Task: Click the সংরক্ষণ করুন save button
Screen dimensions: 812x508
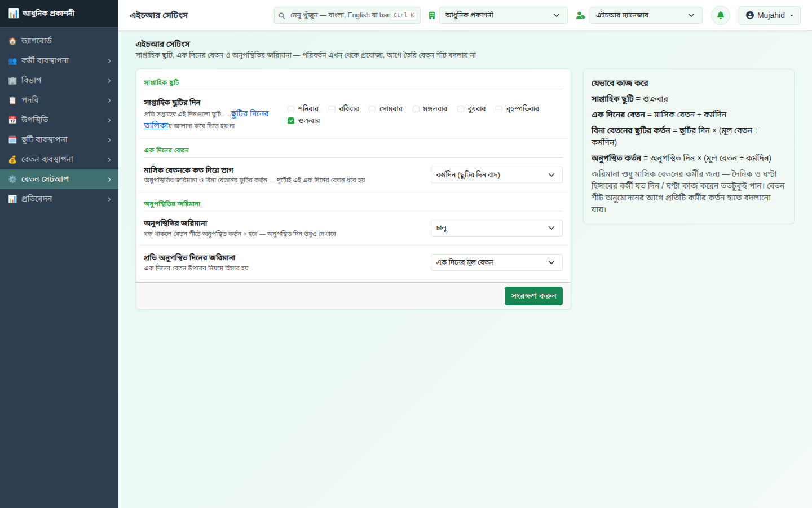Action: 533,296
